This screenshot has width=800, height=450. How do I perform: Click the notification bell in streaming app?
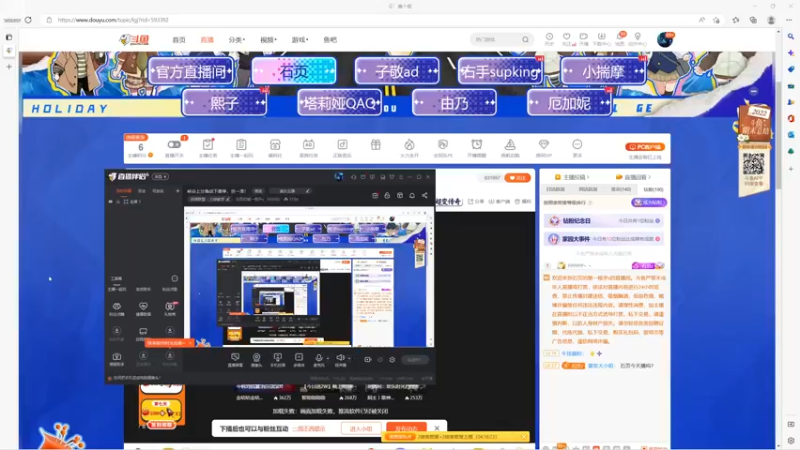point(412,195)
